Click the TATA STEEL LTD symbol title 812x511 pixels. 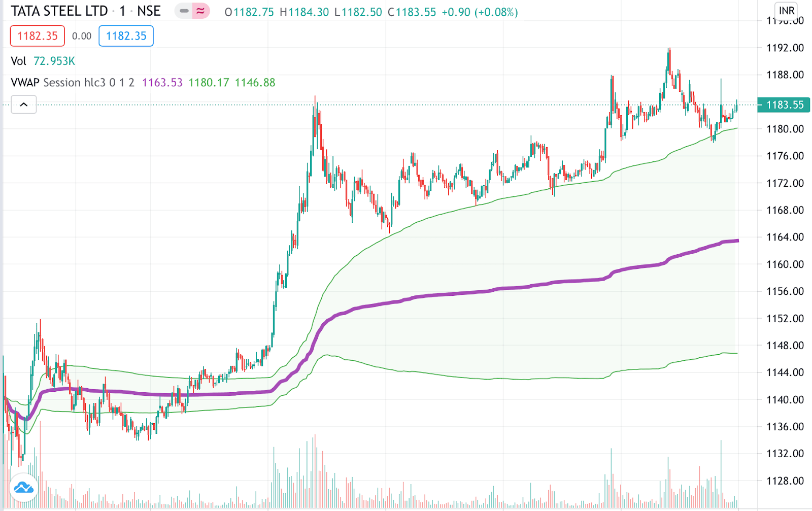click(x=59, y=11)
